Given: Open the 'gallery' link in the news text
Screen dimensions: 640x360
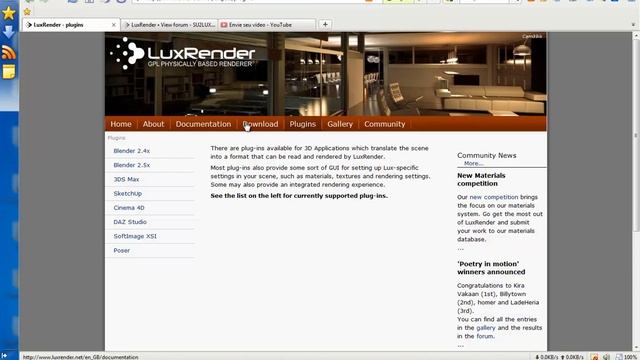Looking at the screenshot, I should click(x=485, y=328).
